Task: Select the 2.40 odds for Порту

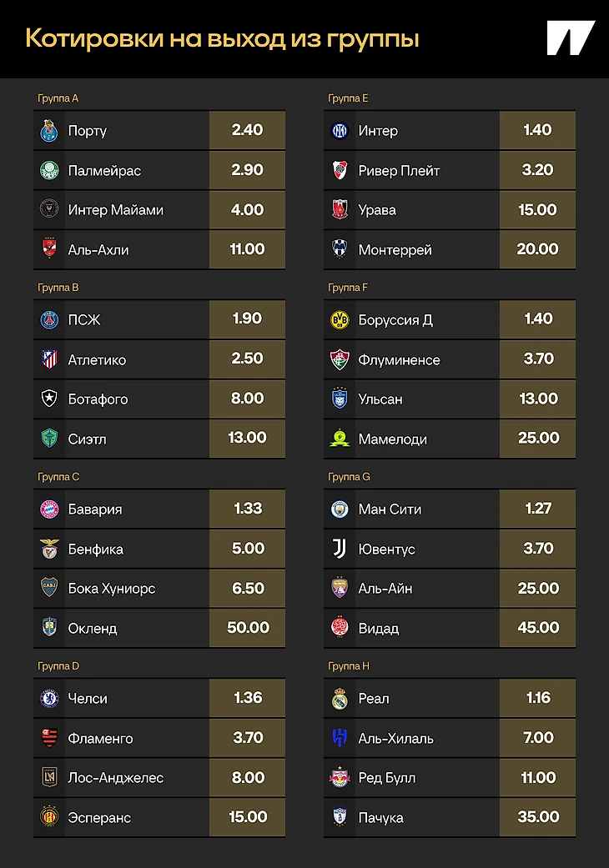Action: [248, 130]
